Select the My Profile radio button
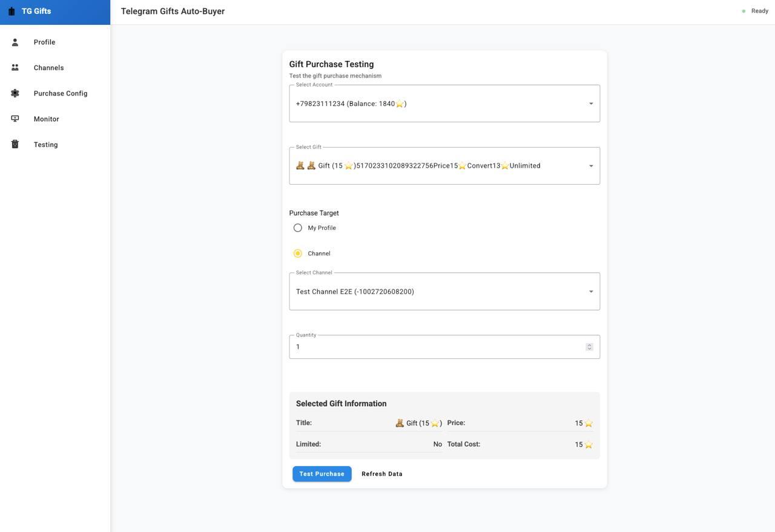 298,228
